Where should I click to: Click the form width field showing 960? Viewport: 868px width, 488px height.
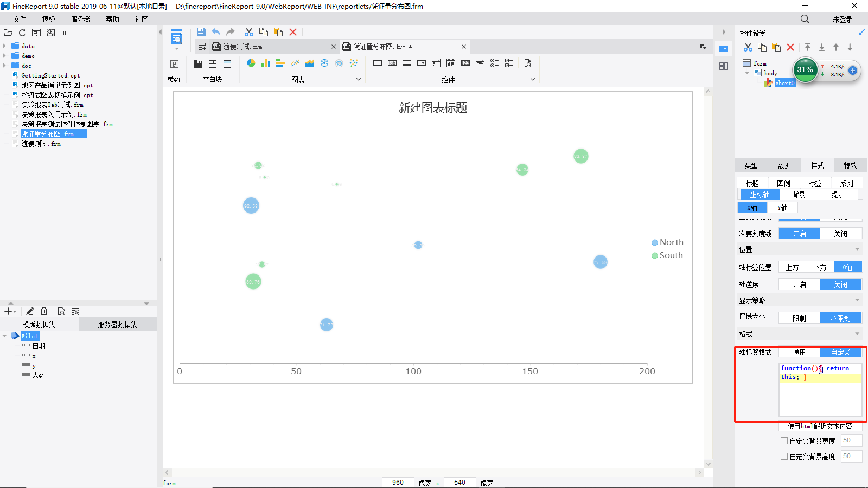click(398, 483)
